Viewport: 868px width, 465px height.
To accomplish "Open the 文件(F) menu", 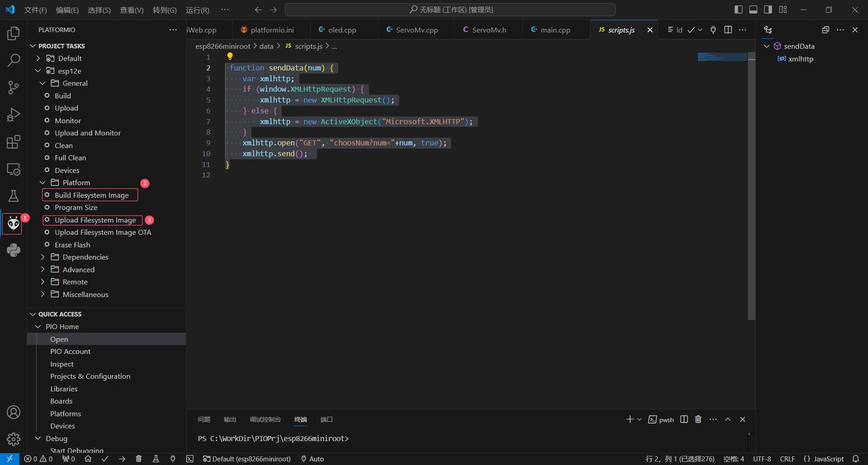I will click(35, 10).
